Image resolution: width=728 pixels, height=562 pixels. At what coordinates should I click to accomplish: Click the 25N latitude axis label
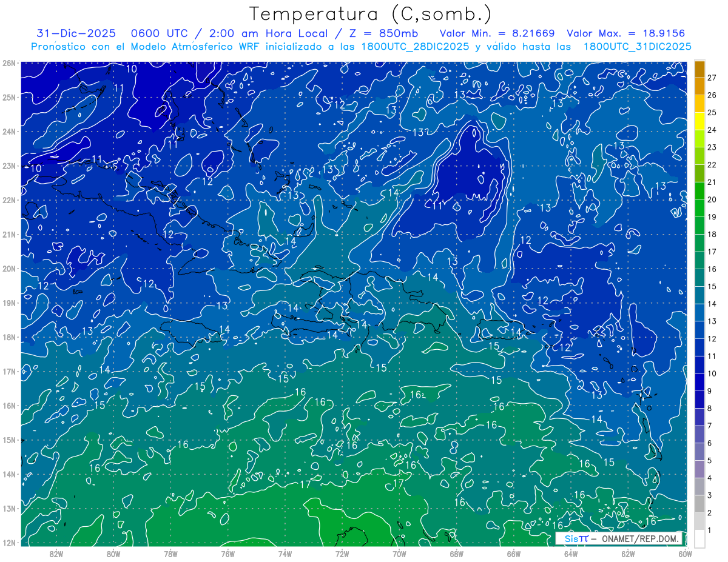click(8, 97)
